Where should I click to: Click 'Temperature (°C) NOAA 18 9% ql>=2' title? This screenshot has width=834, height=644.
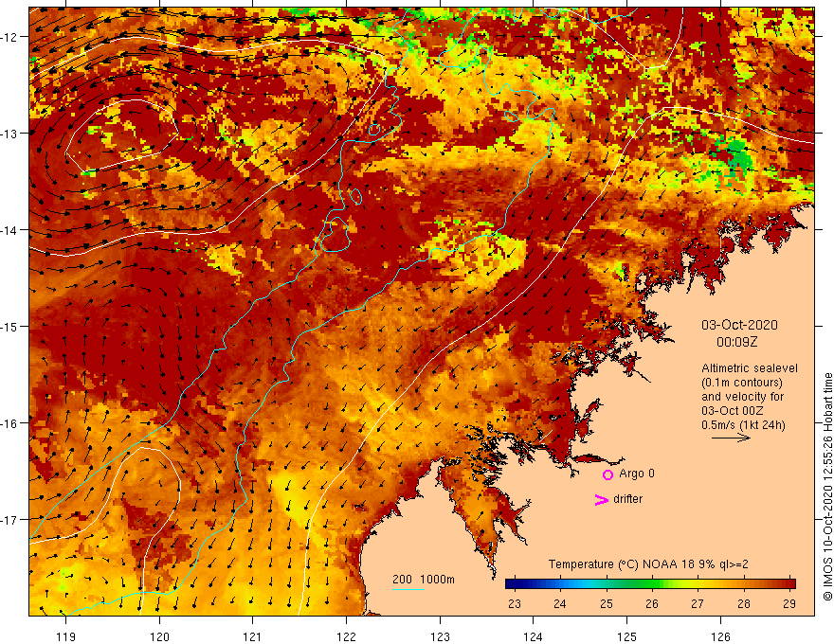[648, 564]
